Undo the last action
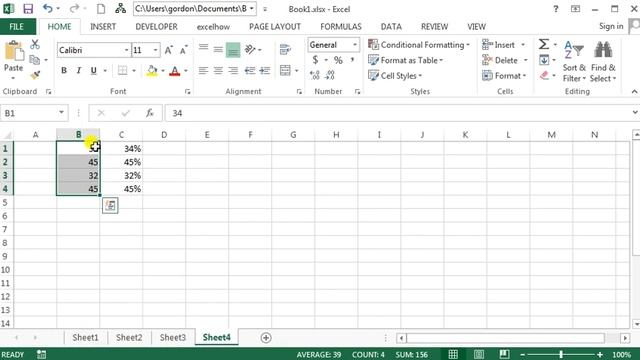640x360 pixels. coord(47,9)
